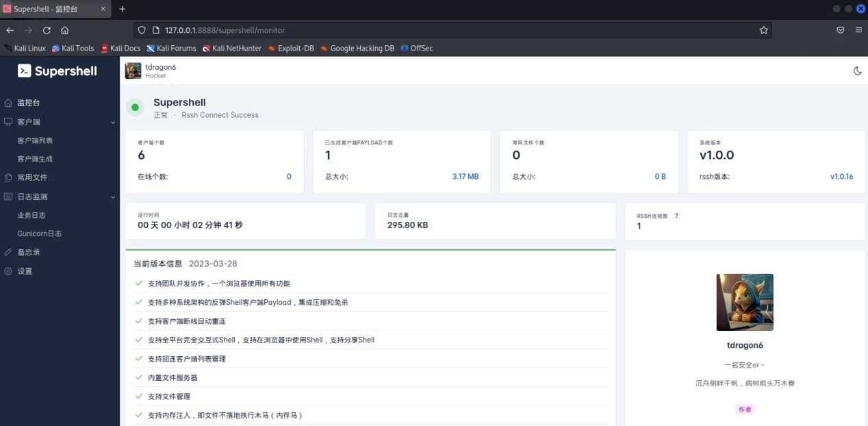Click the tdragon6 username in the header
Screen dimensions: 868x426
click(x=161, y=67)
